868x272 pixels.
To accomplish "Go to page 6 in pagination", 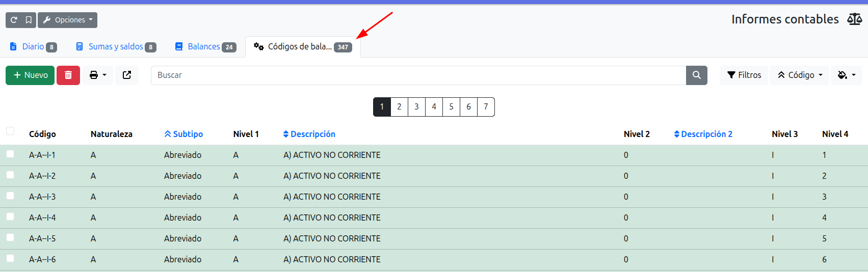I will [468, 107].
